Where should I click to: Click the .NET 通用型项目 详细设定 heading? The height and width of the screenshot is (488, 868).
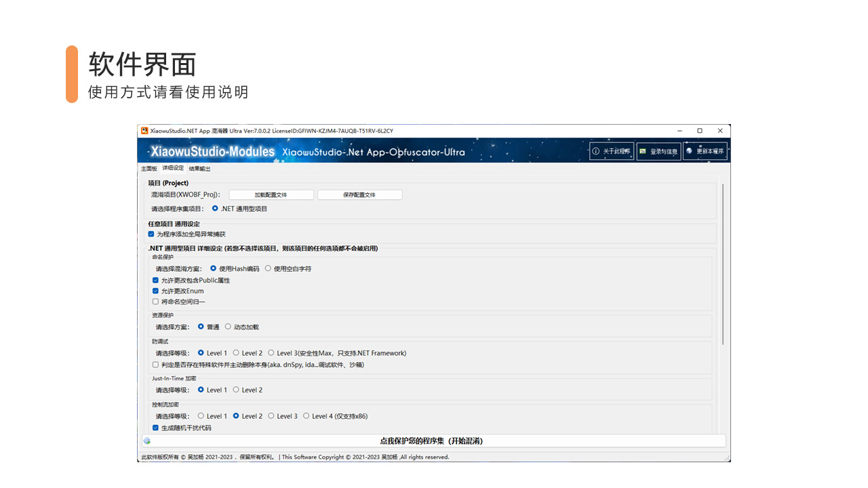(x=263, y=248)
